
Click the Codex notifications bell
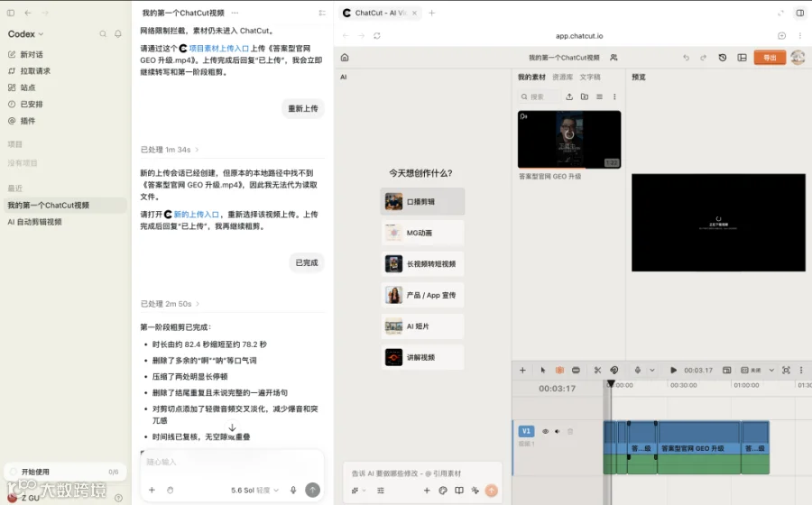pos(118,34)
